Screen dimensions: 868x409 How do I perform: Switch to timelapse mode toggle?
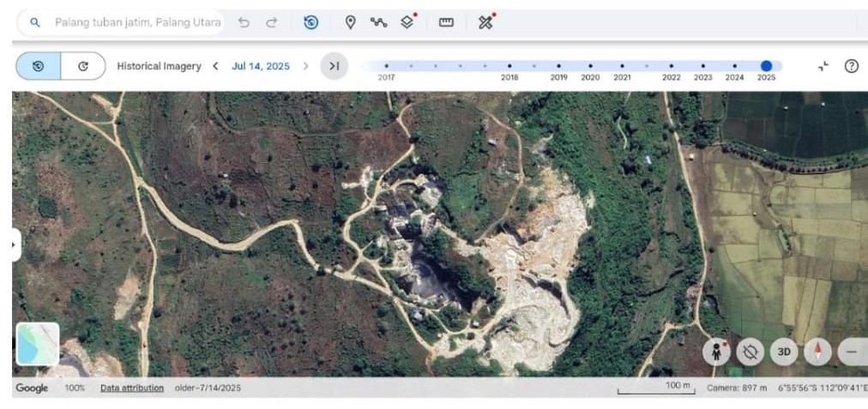(83, 66)
